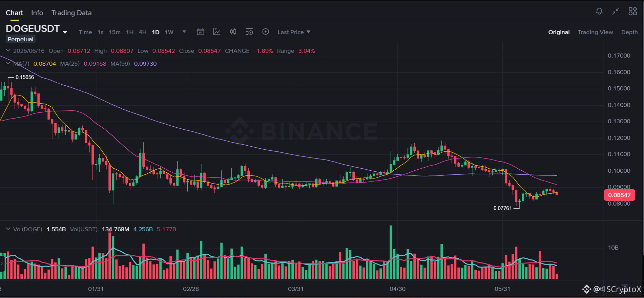
Task: Click the 0.15656 high price marker
Action: pyautogui.click(x=25, y=77)
